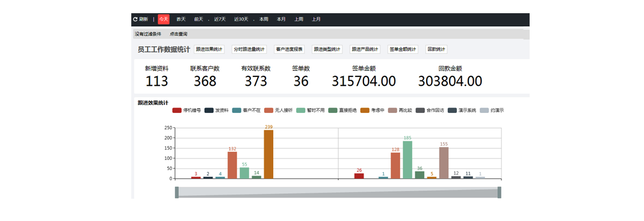Image resolution: width=644 pixels, height=221 pixels.
Task: Click the left handle of chart zoom slider
Action: [176, 192]
